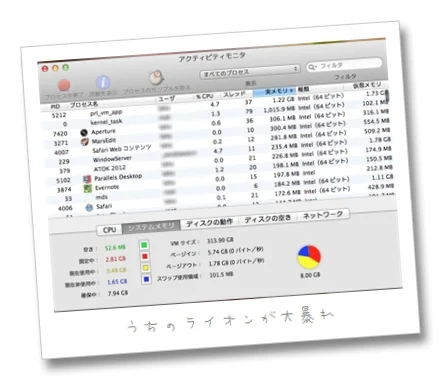Click the red wired memory color swatch
444x381 pixels.
[144, 256]
